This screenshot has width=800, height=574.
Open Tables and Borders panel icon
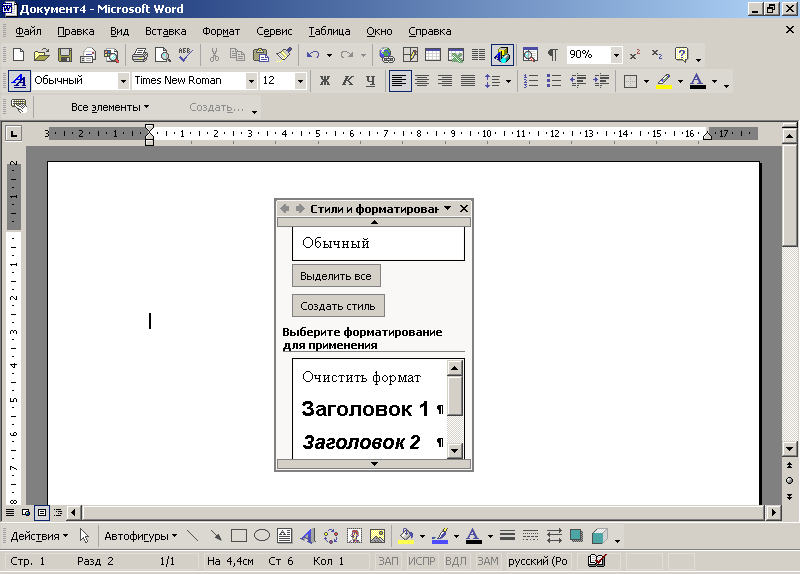(410, 55)
